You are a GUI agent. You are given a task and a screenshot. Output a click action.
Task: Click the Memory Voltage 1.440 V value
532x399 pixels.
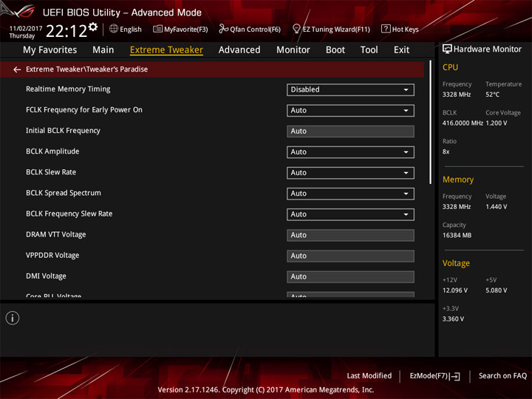[x=497, y=207]
